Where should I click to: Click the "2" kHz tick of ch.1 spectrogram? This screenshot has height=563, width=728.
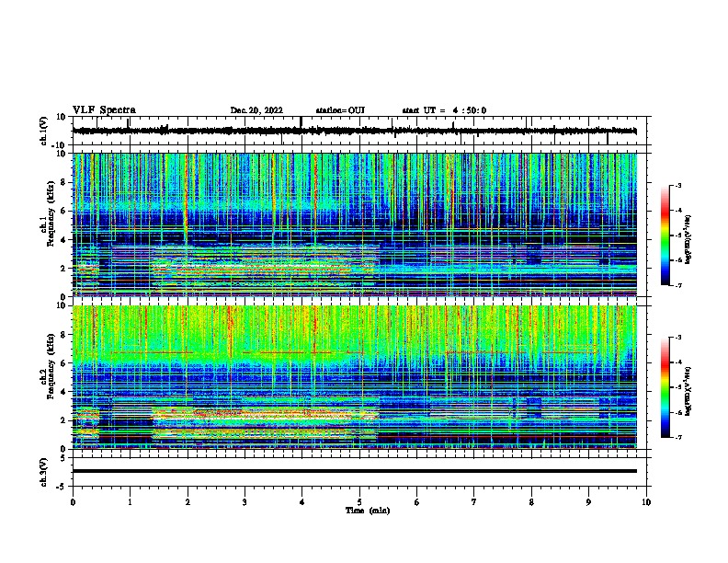(63, 268)
